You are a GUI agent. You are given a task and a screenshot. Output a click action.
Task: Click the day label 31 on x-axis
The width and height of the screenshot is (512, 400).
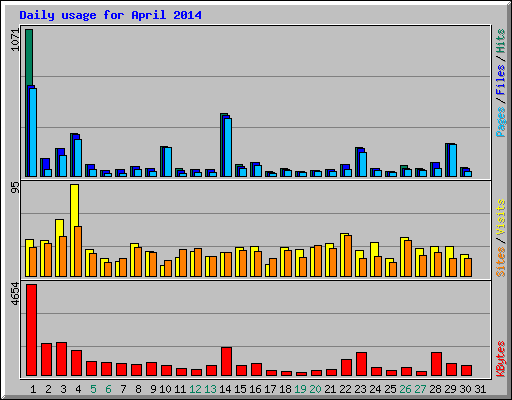(480, 389)
